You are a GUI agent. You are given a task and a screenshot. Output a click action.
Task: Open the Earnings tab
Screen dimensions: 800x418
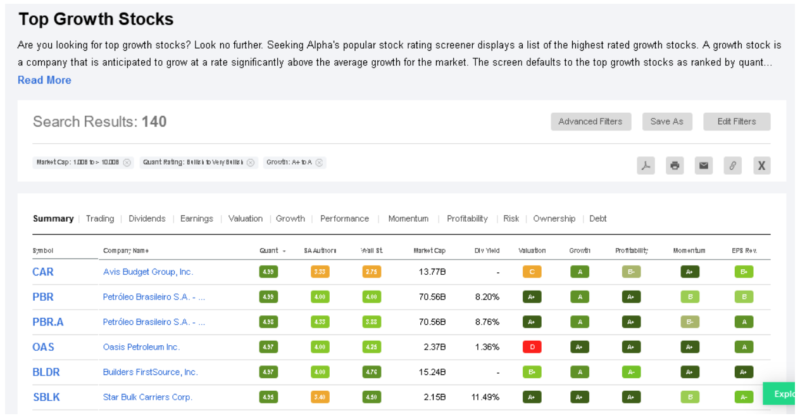[196, 218]
